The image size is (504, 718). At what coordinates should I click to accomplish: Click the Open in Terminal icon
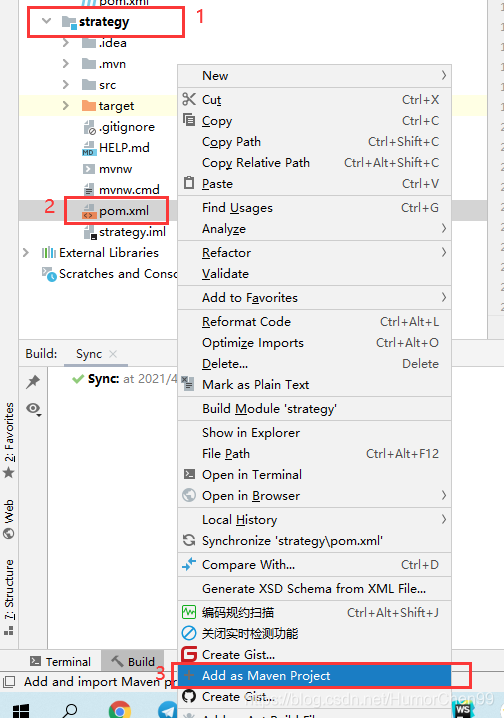click(x=189, y=474)
